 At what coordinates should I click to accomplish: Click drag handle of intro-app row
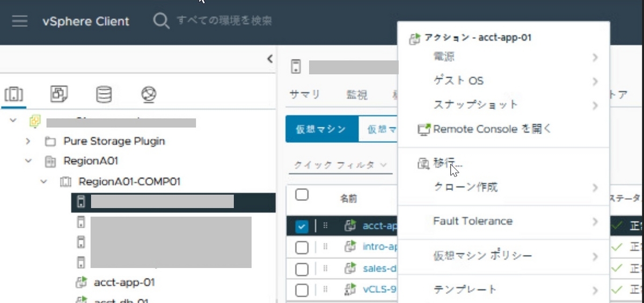pos(325,247)
